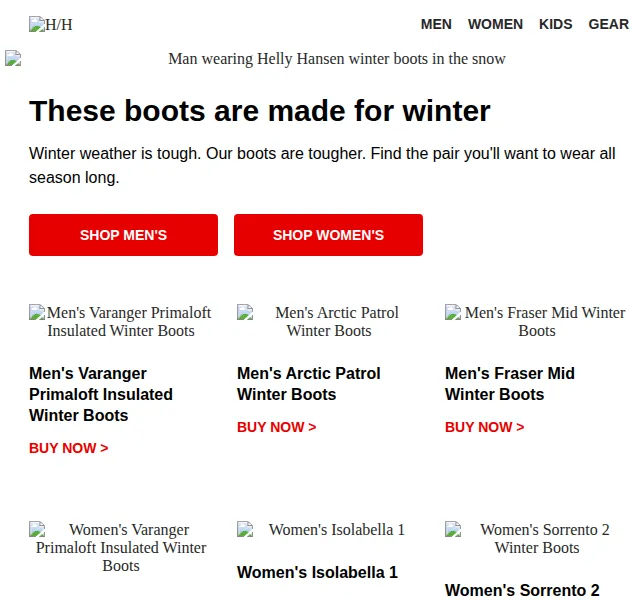Click the H/H logo image
This screenshot has height=600, width=640.
(x=51, y=24)
